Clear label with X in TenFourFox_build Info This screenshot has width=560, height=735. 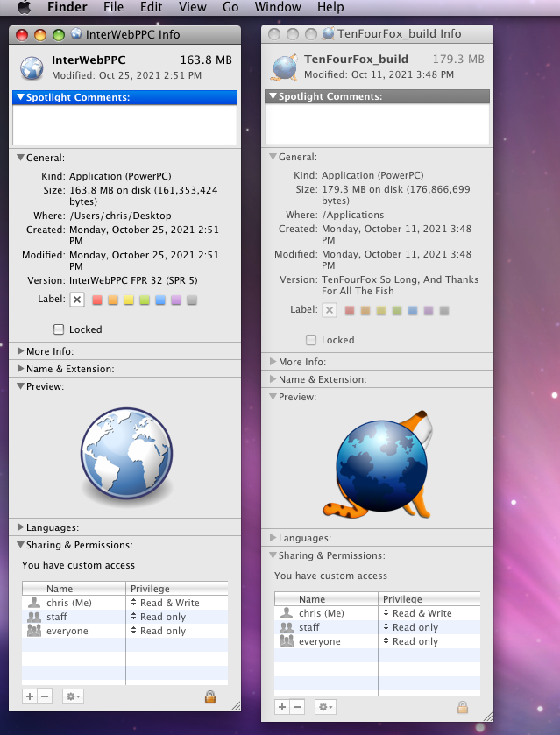point(330,310)
